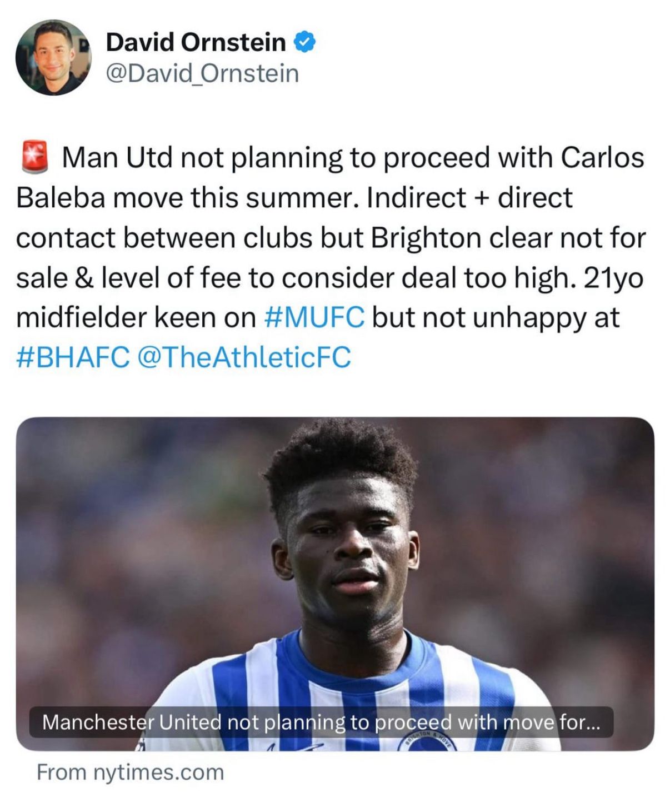This screenshot has width=670, height=812.
Task: Click the "21yo" text in the tweet
Action: click(x=613, y=277)
